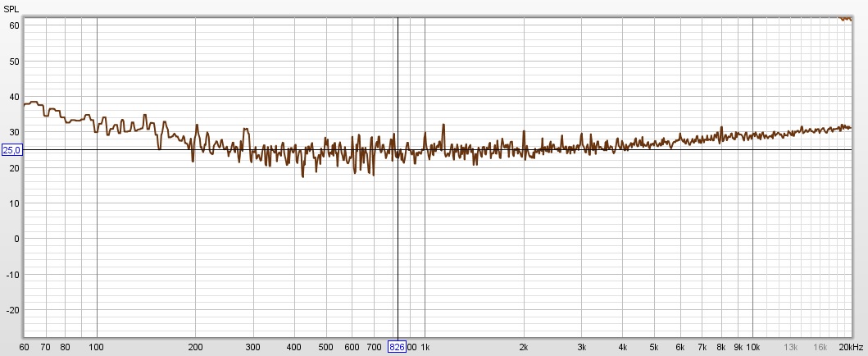Select the 60 dB tick on SPL axis
The width and height of the screenshot is (868, 356).
[x=15, y=25]
